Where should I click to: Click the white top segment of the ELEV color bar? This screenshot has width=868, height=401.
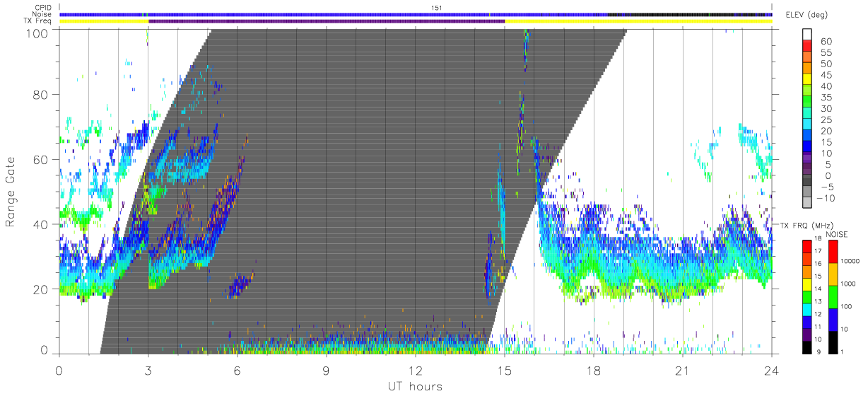(x=807, y=35)
